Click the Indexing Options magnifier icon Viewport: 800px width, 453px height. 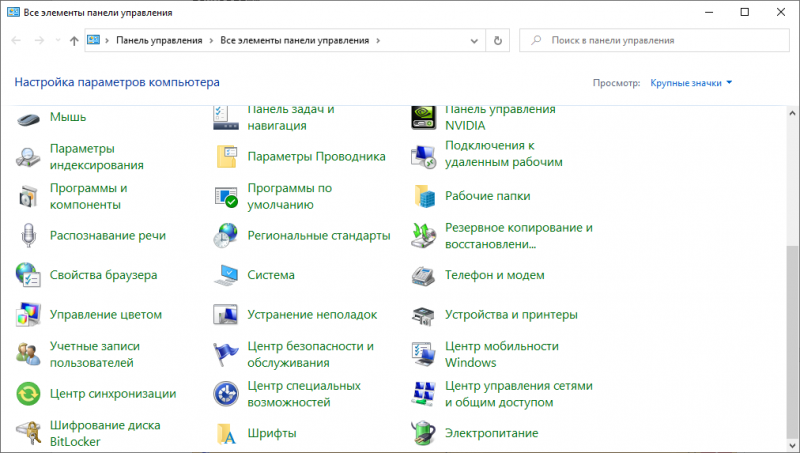click(28, 157)
